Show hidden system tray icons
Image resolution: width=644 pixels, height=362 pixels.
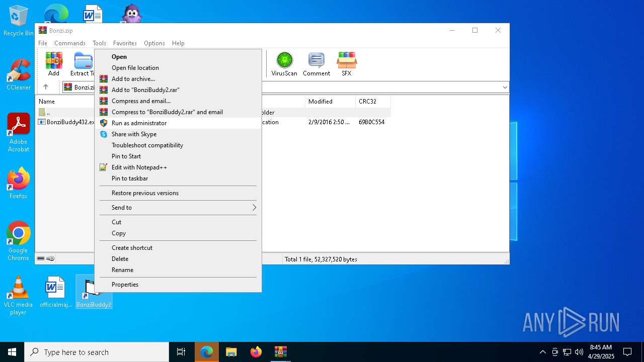click(x=542, y=352)
